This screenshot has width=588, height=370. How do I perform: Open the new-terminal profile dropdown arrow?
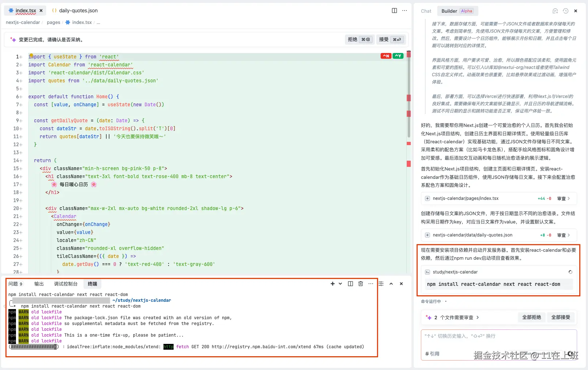click(x=340, y=284)
